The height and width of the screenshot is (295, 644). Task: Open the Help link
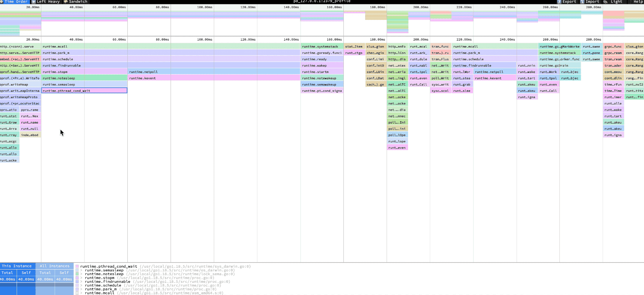[636, 2]
